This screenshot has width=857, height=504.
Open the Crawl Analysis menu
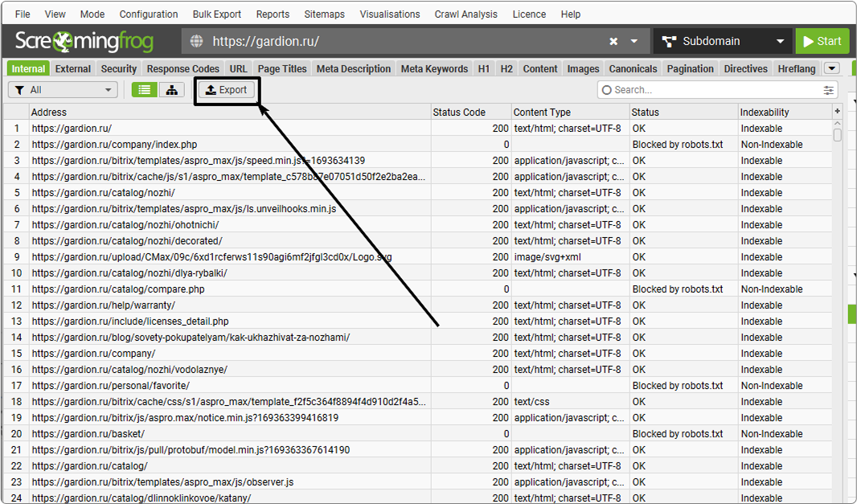(x=466, y=14)
